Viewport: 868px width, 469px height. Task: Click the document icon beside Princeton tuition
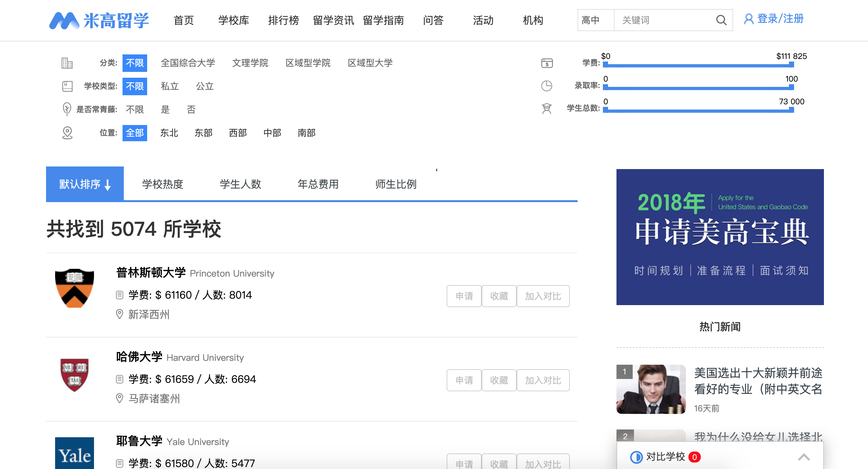119,295
